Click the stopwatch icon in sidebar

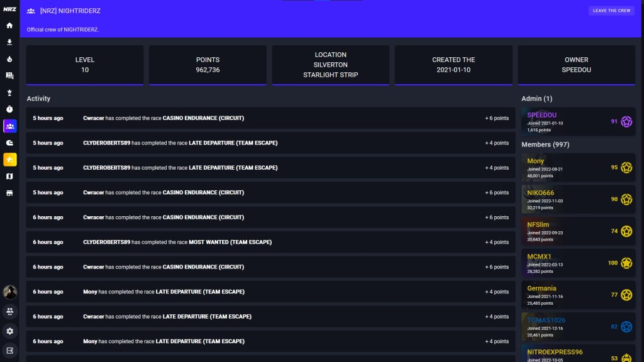pyautogui.click(x=9, y=109)
